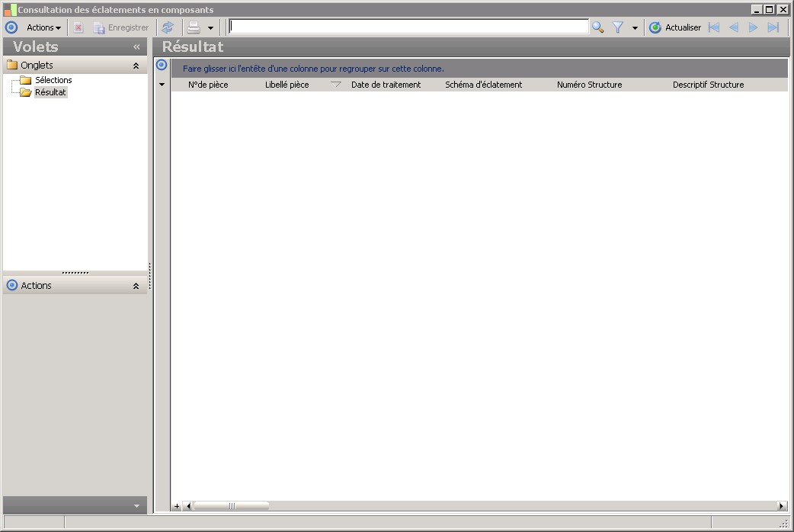Collapse the Volets panel with double chevron
794x532 pixels.
point(136,46)
